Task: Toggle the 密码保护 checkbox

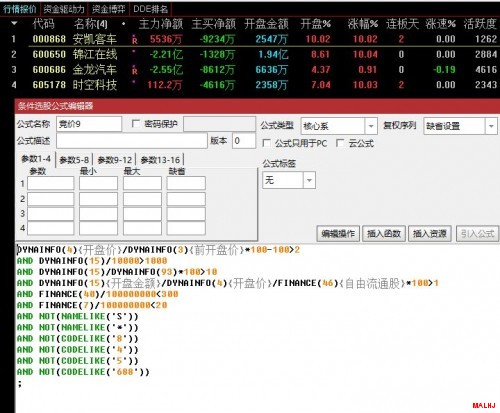Action: tap(136, 124)
